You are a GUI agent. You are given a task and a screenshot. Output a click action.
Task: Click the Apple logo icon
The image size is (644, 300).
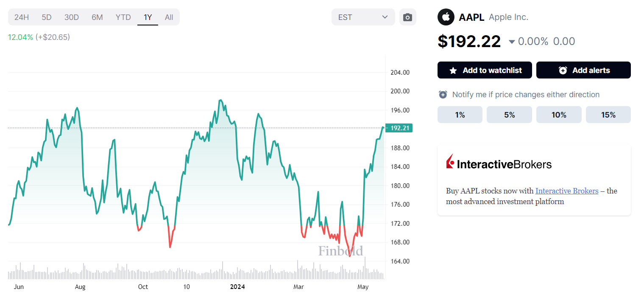coord(446,17)
